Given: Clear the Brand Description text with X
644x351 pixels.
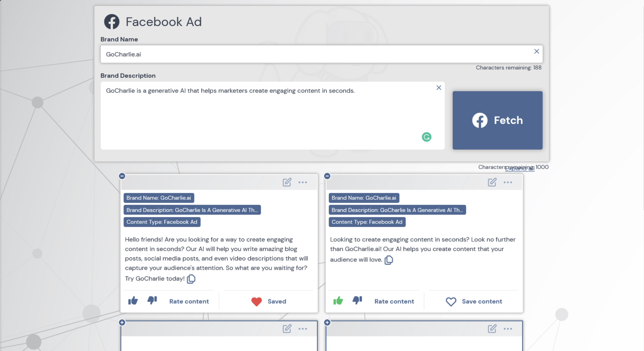Looking at the screenshot, I should tap(439, 88).
